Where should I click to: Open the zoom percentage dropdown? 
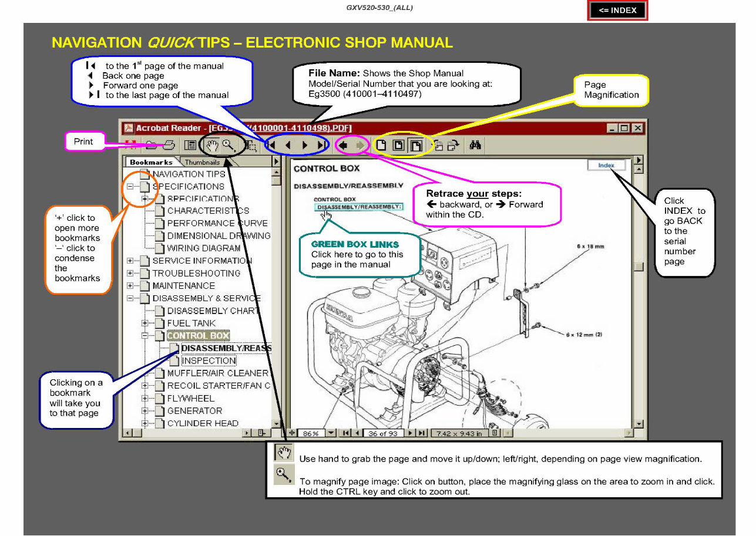coord(330,433)
